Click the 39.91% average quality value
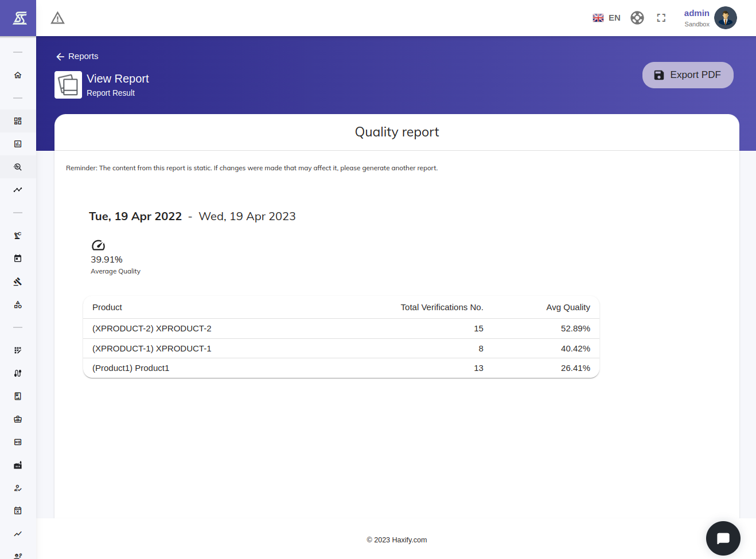756x559 pixels. point(107,260)
